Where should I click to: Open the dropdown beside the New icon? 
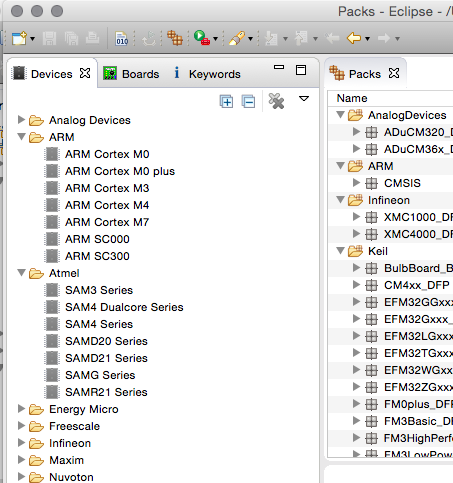click(x=32, y=39)
